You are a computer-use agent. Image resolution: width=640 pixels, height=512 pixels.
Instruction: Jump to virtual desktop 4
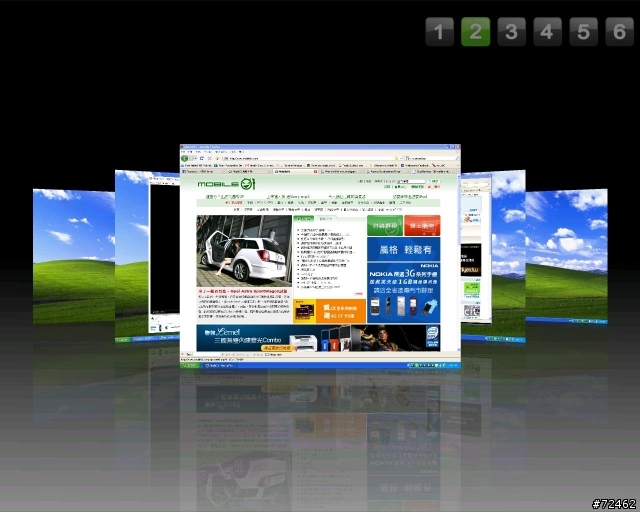click(547, 31)
